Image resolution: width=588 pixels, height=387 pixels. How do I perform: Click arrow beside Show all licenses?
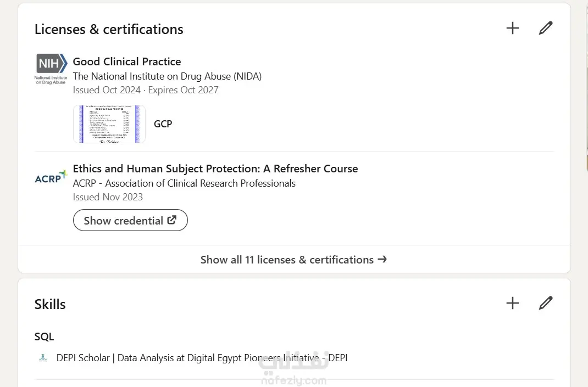coord(382,259)
